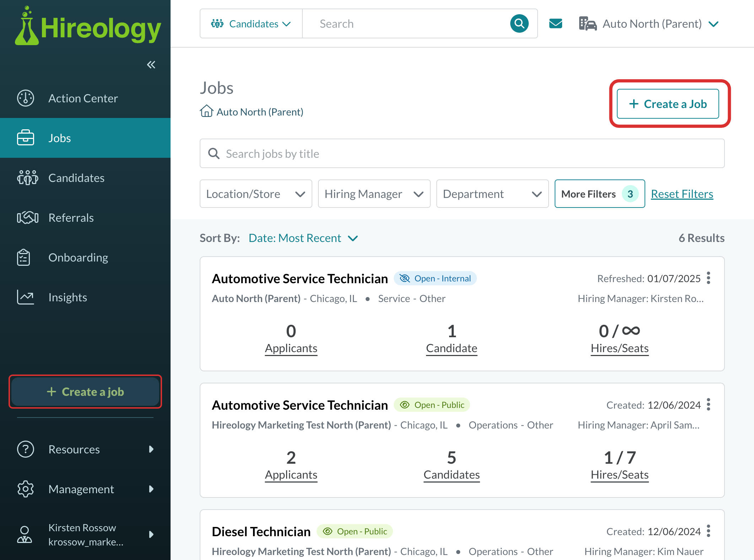754x560 pixels.
Task: Click the Insights chart icon
Action: point(26,297)
